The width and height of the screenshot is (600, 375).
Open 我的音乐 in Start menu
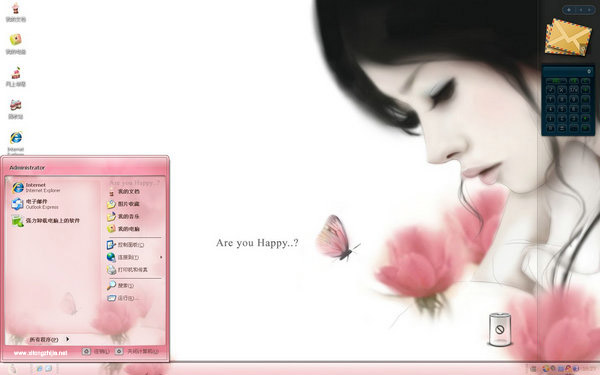124,217
